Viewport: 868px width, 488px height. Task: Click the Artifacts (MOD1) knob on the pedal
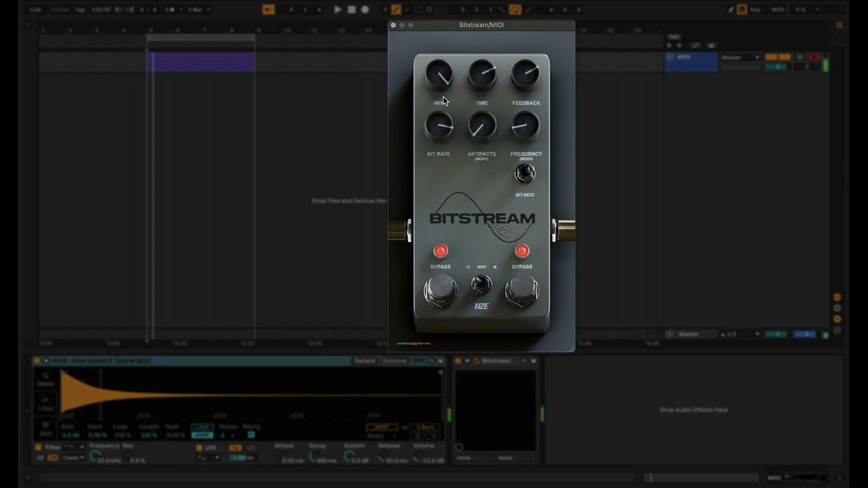(482, 127)
